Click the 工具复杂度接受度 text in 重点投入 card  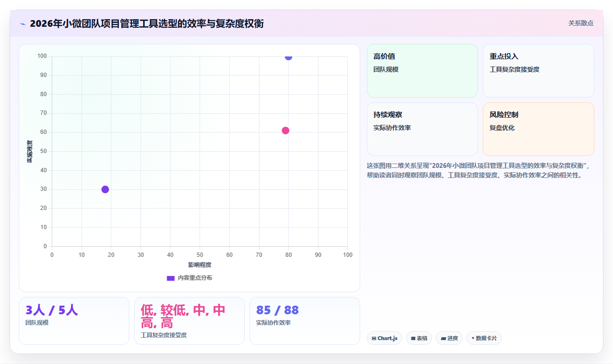(514, 69)
